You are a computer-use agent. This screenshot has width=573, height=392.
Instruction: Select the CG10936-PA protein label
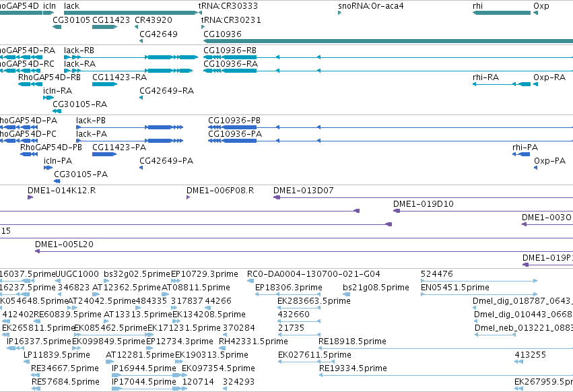tap(235, 134)
